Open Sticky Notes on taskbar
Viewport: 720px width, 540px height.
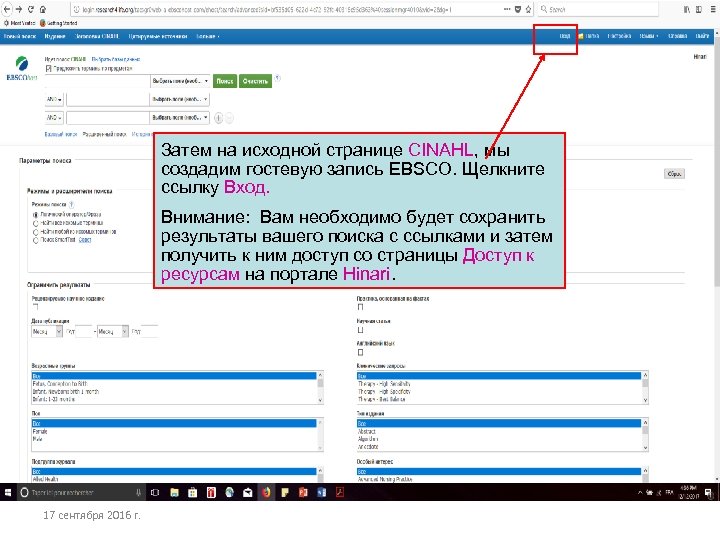pyautogui.click(x=285, y=492)
